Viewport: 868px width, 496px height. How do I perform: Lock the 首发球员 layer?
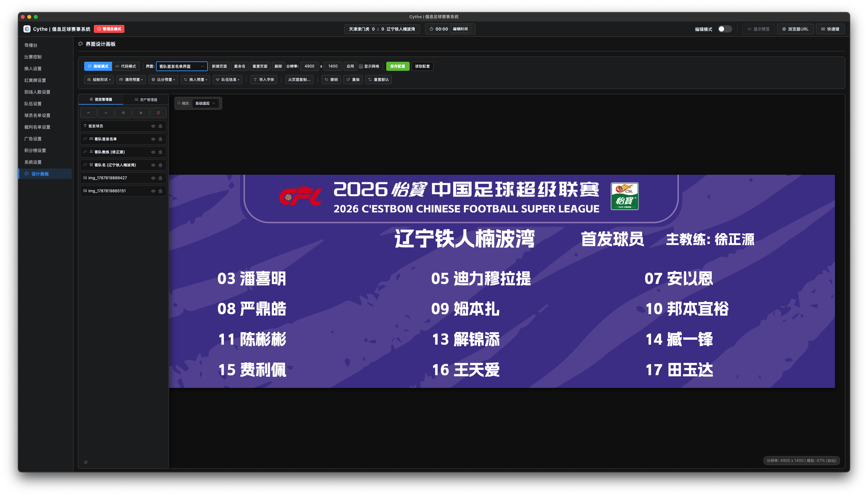[160, 126]
